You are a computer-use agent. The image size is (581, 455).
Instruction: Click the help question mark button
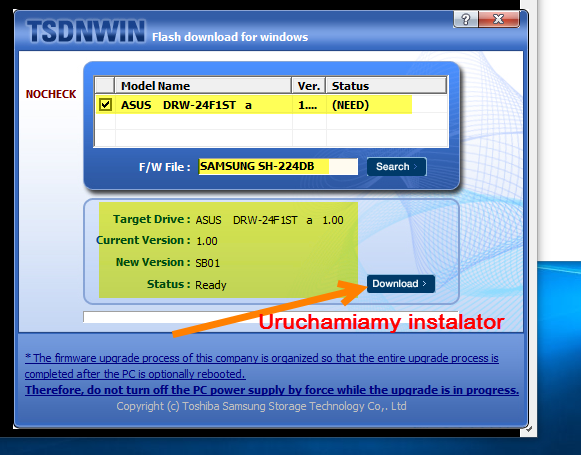tap(466, 19)
